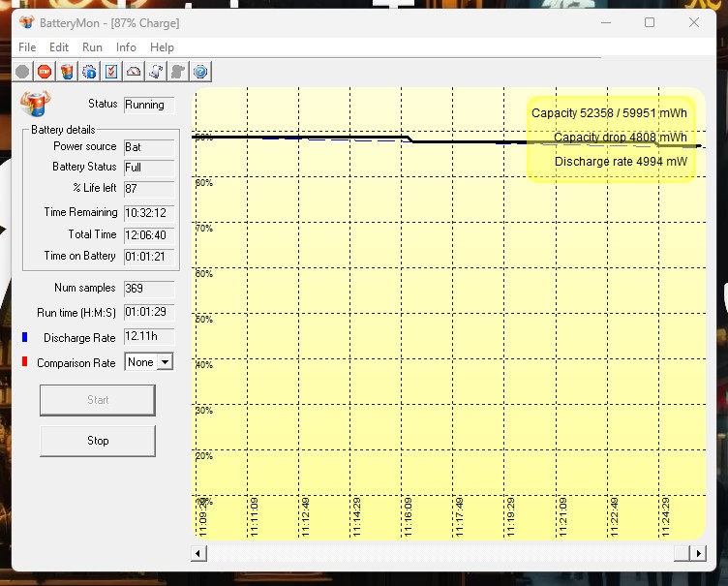Click the red Comparison Rate color swatch
728x586 pixels.
pos(24,361)
